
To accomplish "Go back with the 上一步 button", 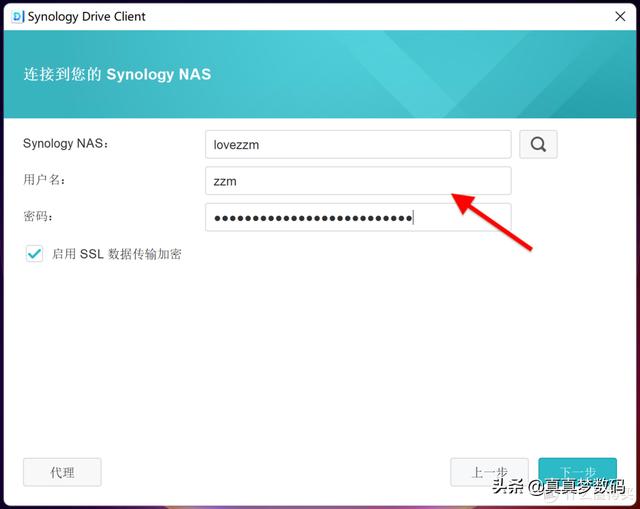I will 489,472.
